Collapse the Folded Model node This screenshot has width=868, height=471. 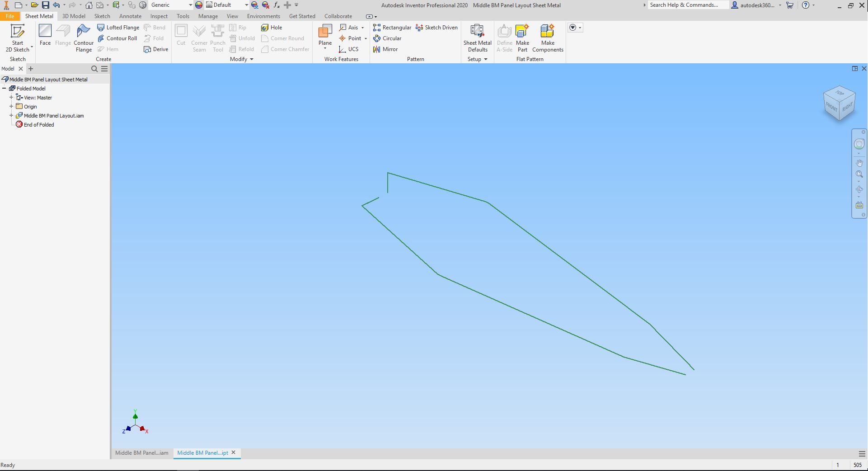4,89
